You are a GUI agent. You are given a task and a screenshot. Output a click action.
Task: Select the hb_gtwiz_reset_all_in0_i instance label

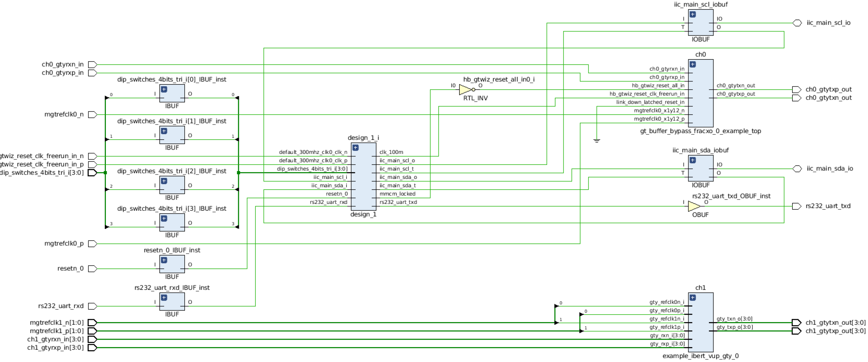[499, 80]
